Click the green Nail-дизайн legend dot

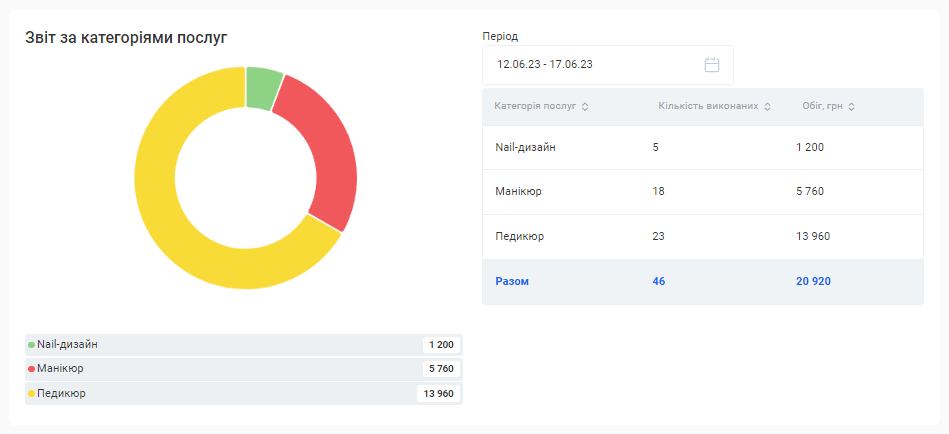[31, 345]
